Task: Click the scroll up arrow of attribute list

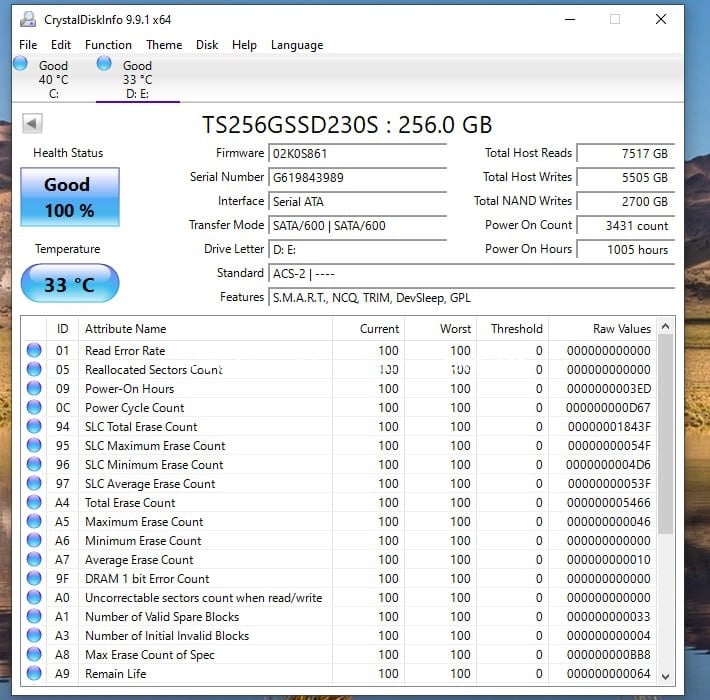Action: [x=665, y=326]
